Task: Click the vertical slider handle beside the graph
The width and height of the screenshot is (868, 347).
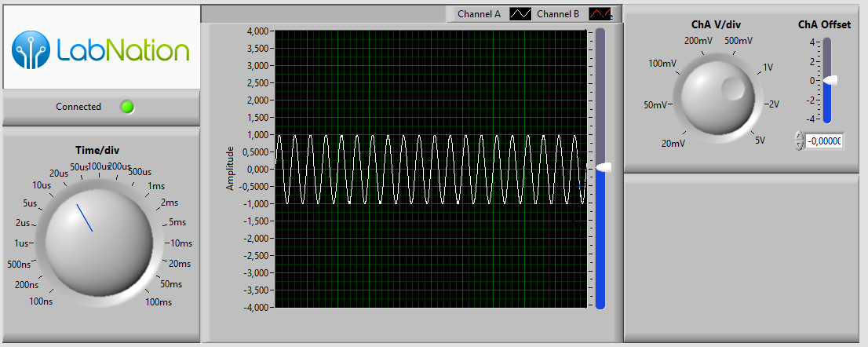Action: [603, 168]
